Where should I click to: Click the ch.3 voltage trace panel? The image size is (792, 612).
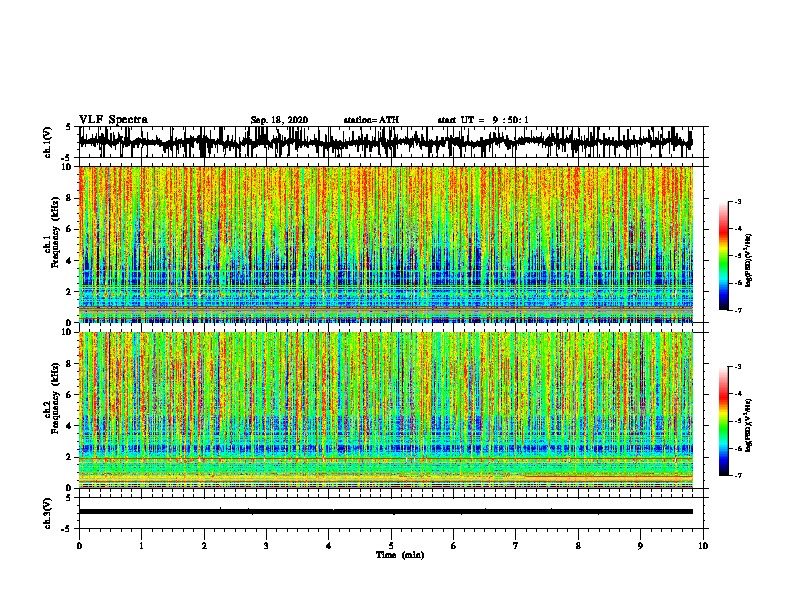click(x=391, y=513)
